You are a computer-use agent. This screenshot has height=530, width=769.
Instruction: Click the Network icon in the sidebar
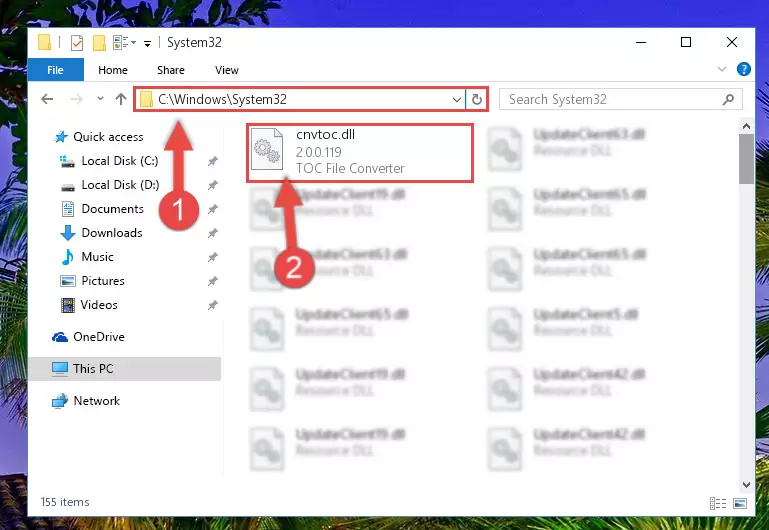[60, 401]
